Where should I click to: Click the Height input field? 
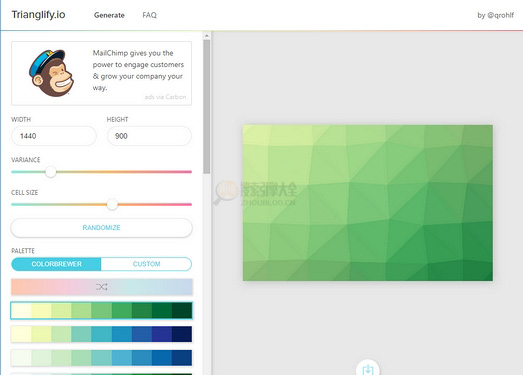149,136
